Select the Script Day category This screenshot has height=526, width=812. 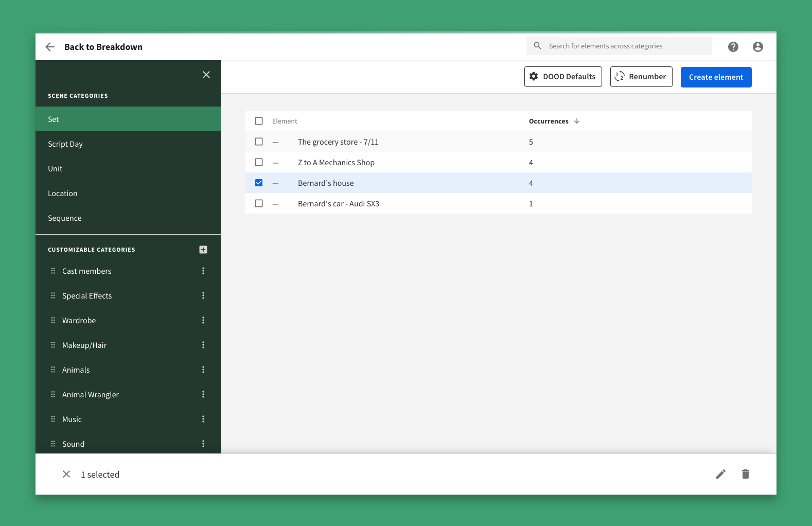(65, 144)
